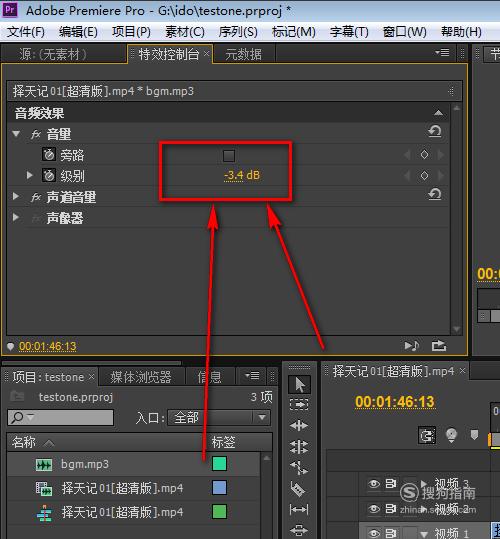The image size is (500, 539).
Task: Add an unnumbered marker in timeline
Action: pyautogui.click(x=474, y=434)
